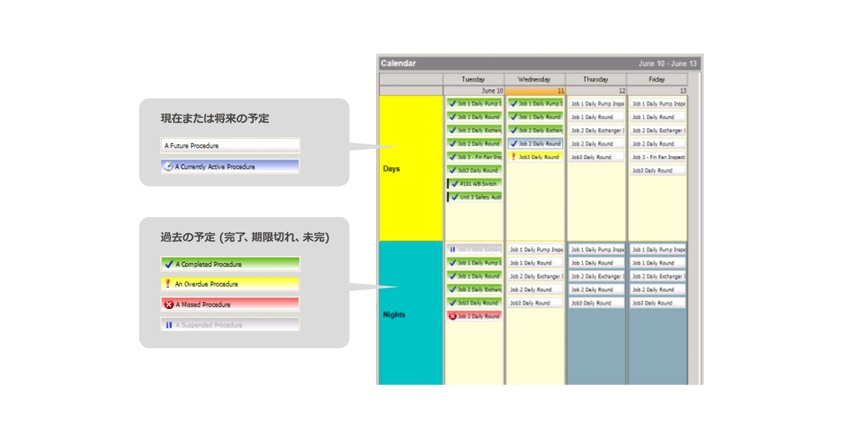This screenshot has width=868, height=434.
Task: Click the pause icon on Suspended Procedure legend
Action: pos(169,325)
